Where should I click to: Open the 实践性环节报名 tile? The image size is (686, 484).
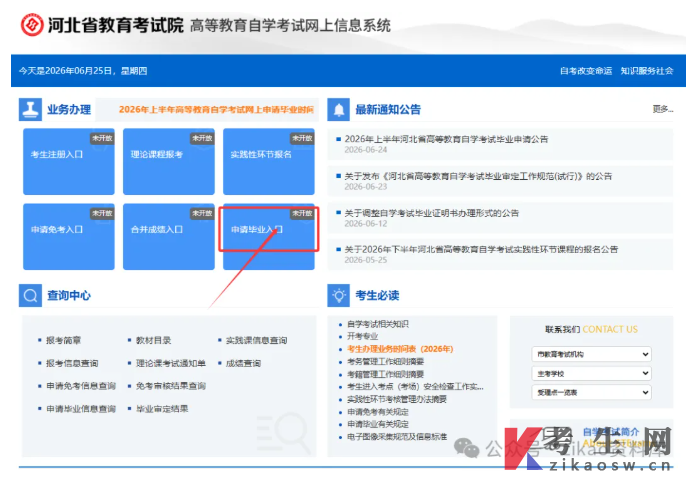tap(269, 161)
